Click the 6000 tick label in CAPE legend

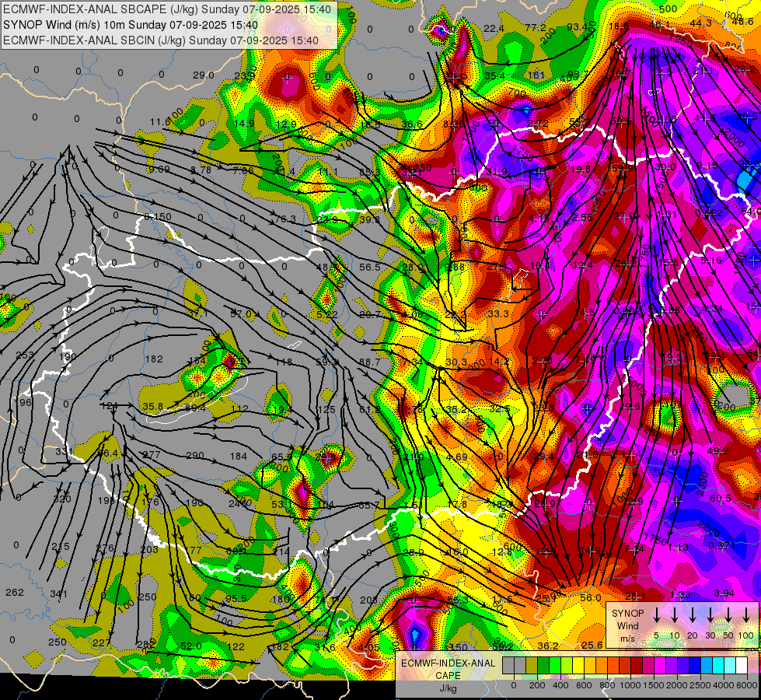pos(748,685)
